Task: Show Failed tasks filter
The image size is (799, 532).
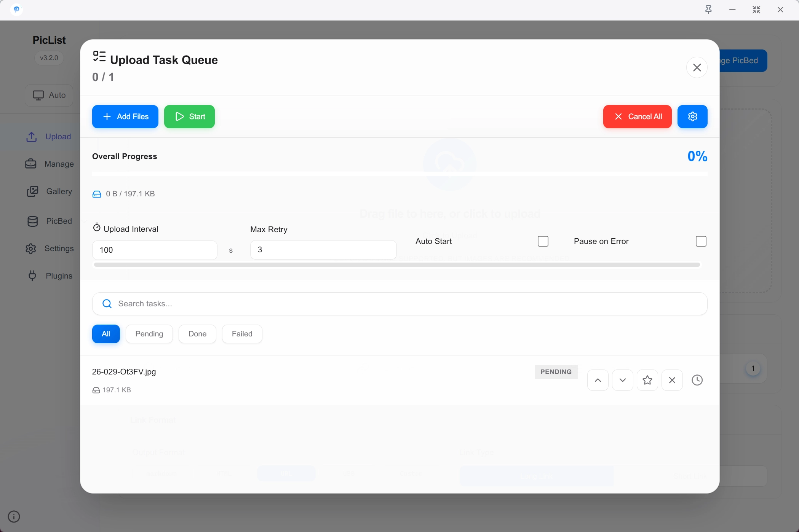Action: pos(242,334)
